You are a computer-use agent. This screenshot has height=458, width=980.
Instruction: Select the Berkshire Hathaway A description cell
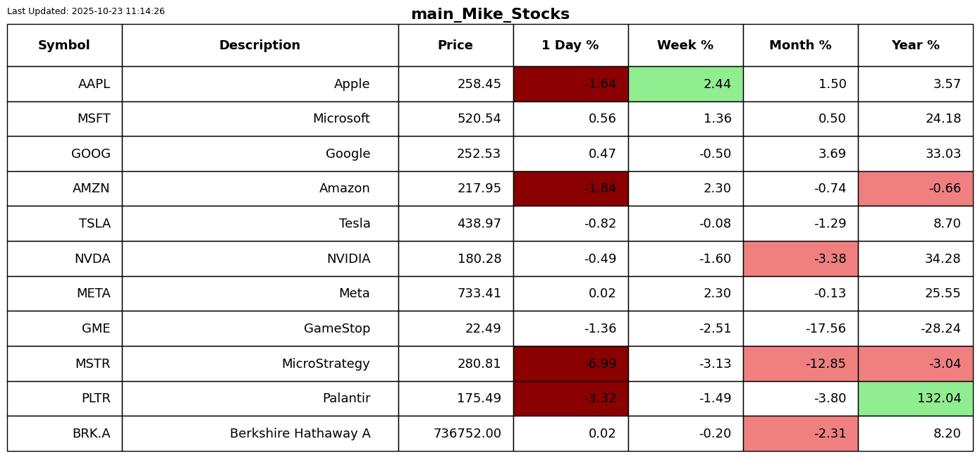(259, 433)
